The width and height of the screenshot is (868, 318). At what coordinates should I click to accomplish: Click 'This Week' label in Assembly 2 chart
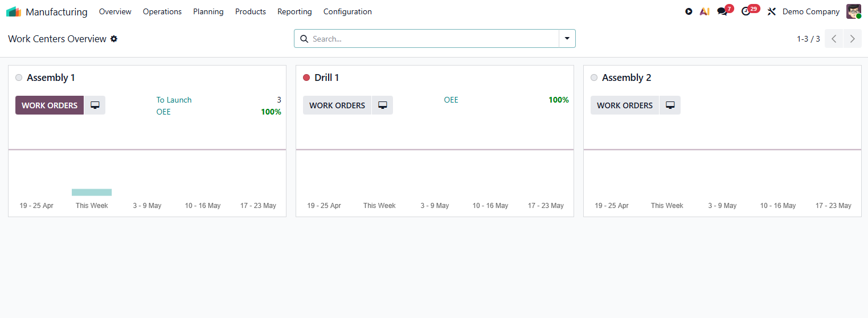[667, 206]
